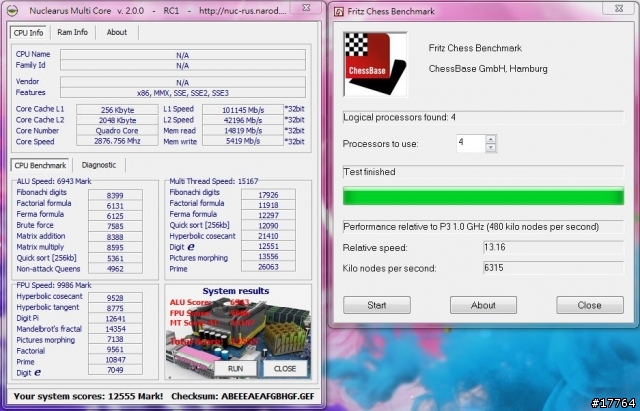Click FPU Hyperbolic tangent score 8775
The height and width of the screenshot is (411, 640).
point(115,308)
